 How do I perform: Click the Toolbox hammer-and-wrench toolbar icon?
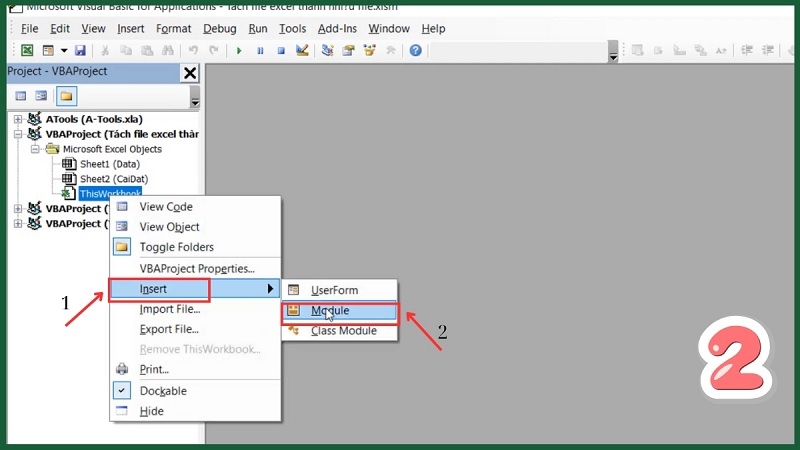(391, 50)
